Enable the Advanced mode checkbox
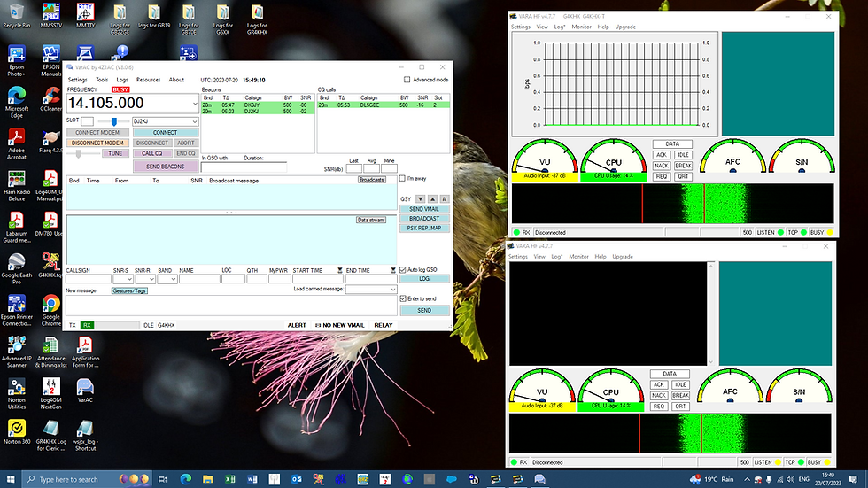Screen dimensions: 868x488 [407, 80]
